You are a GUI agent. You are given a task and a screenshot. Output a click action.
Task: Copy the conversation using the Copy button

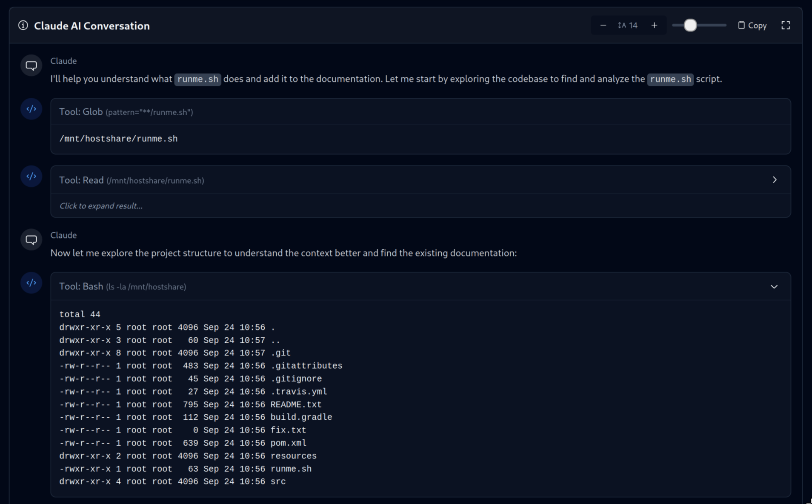point(752,25)
